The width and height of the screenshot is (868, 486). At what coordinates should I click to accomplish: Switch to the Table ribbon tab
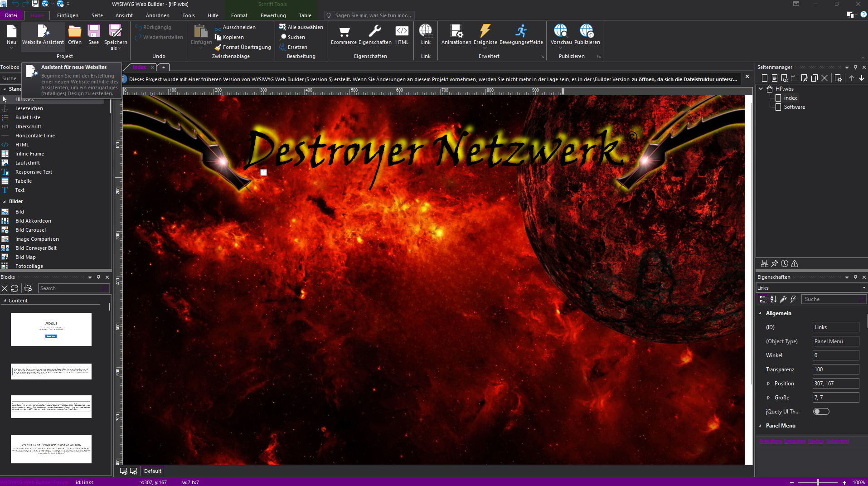(305, 15)
